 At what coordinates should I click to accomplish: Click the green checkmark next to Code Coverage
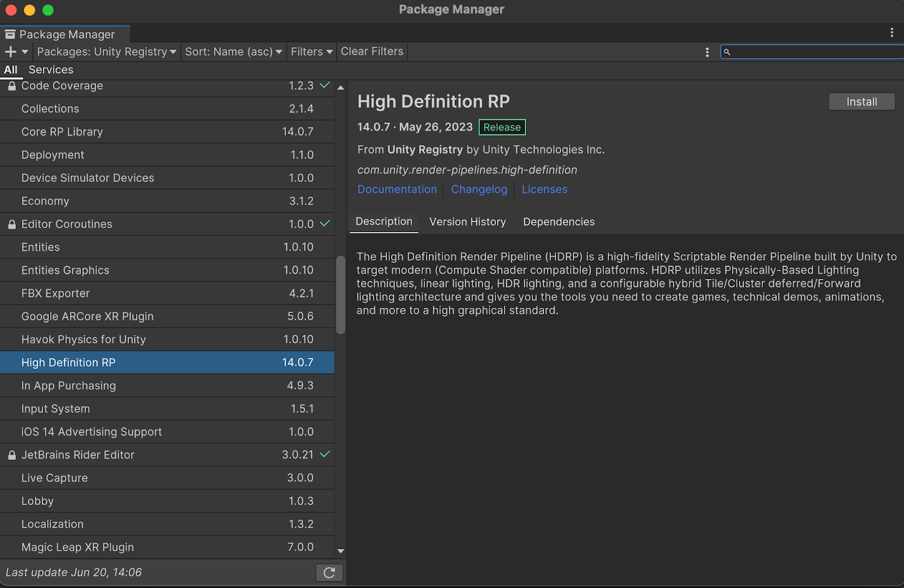point(325,85)
